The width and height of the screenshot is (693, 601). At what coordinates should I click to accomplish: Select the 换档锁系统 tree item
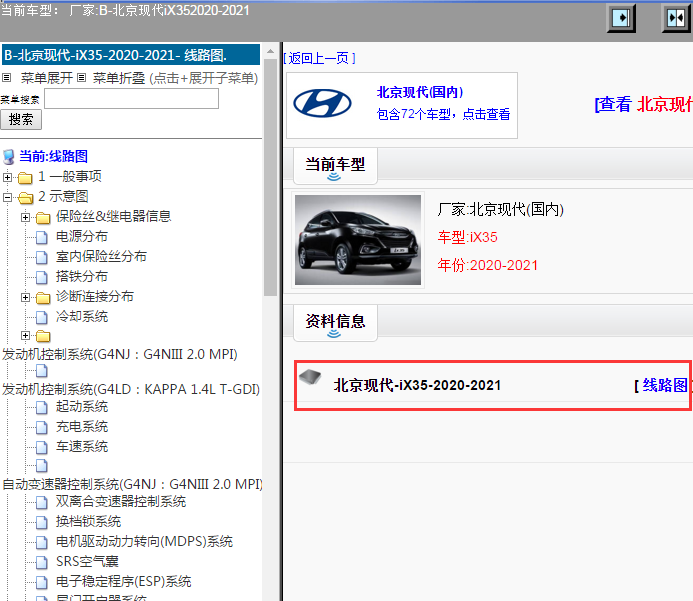(x=88, y=521)
